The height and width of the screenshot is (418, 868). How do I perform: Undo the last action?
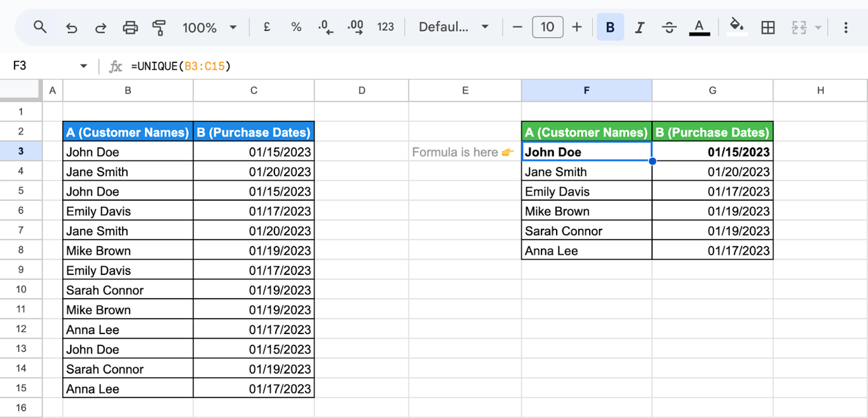71,27
